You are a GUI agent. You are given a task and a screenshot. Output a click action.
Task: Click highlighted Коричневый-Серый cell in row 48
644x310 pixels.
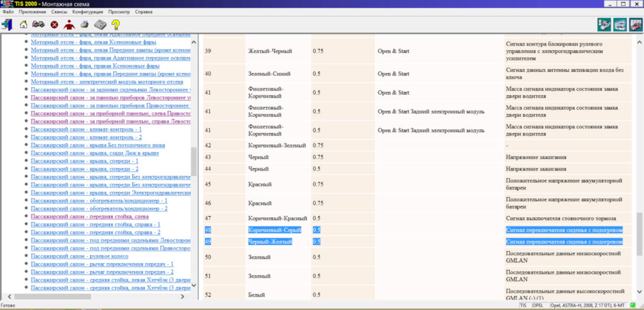coord(275,230)
